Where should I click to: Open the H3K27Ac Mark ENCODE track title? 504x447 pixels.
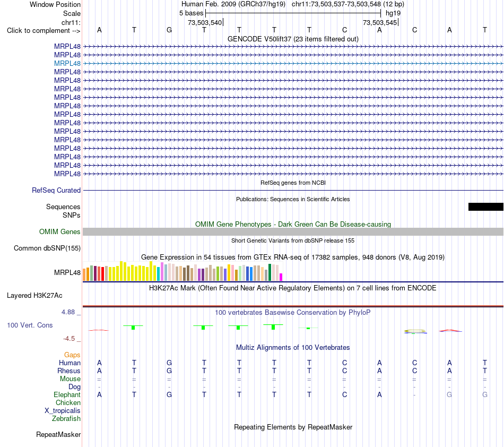click(x=293, y=288)
